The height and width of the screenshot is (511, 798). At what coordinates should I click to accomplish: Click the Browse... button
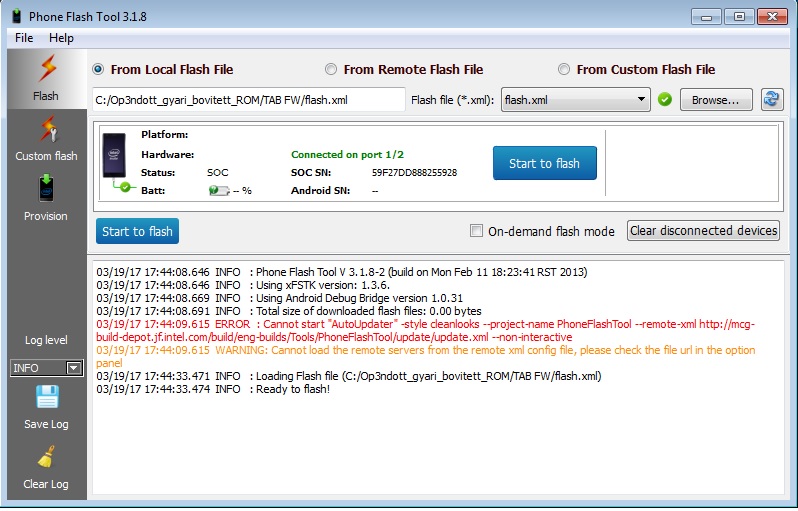click(716, 100)
